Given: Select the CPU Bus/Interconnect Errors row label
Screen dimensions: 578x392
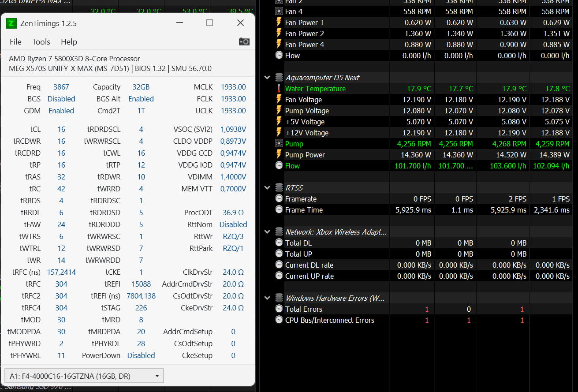Looking at the screenshot, I should [x=330, y=320].
